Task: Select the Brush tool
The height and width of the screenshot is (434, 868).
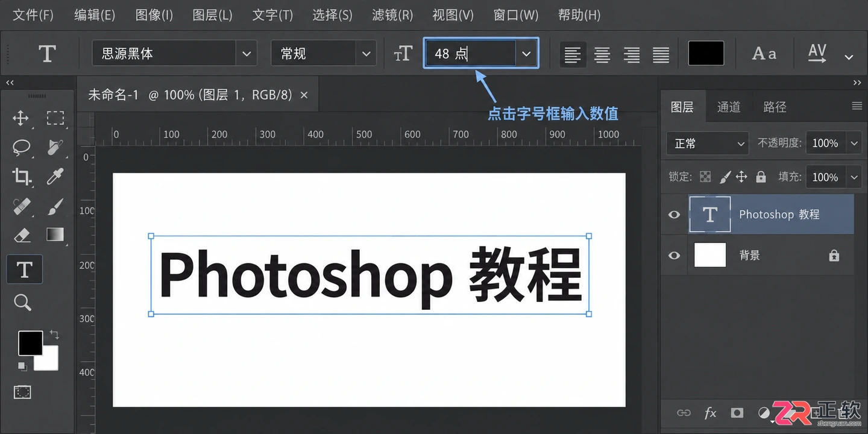Action: pos(55,206)
